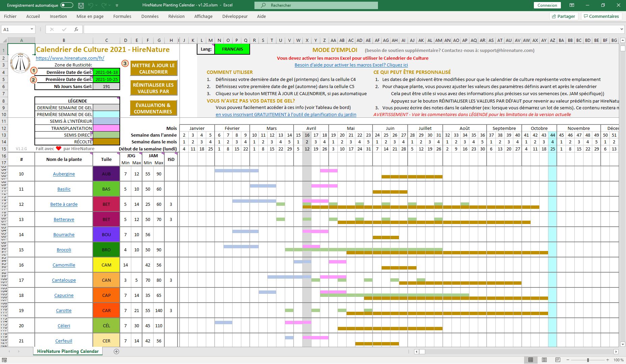Open the Affichage ribbon tab
The width and height of the screenshot is (626, 364).
[203, 16]
